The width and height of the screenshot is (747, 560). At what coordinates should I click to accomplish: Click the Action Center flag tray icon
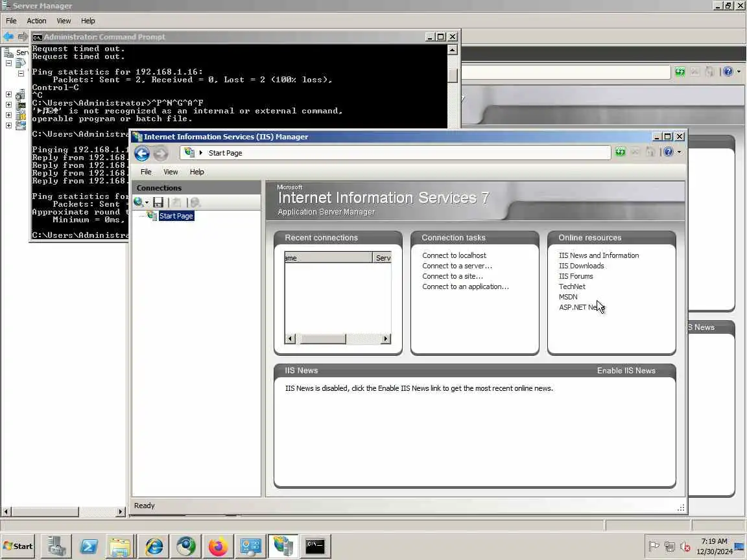coord(654,546)
